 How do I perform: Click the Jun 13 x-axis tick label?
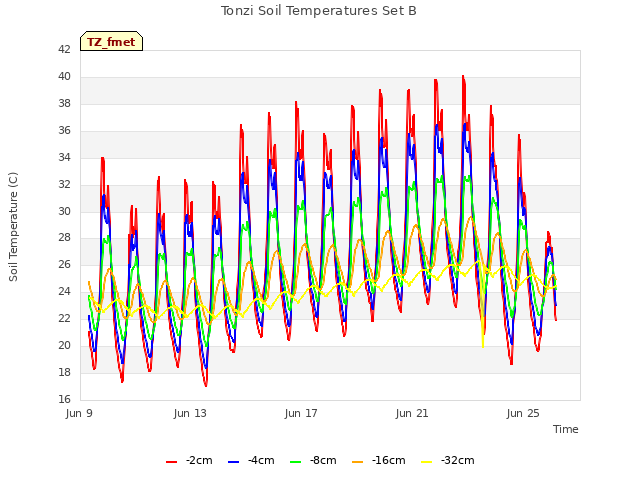tap(190, 413)
